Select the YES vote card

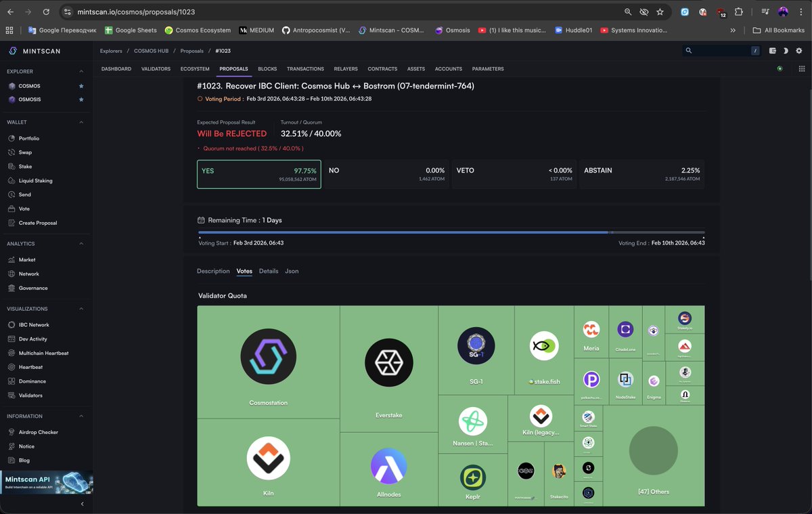pyautogui.click(x=259, y=174)
